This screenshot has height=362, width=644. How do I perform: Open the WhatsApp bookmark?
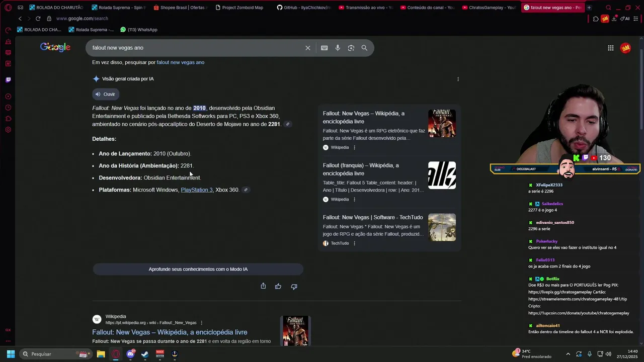tap(139, 30)
